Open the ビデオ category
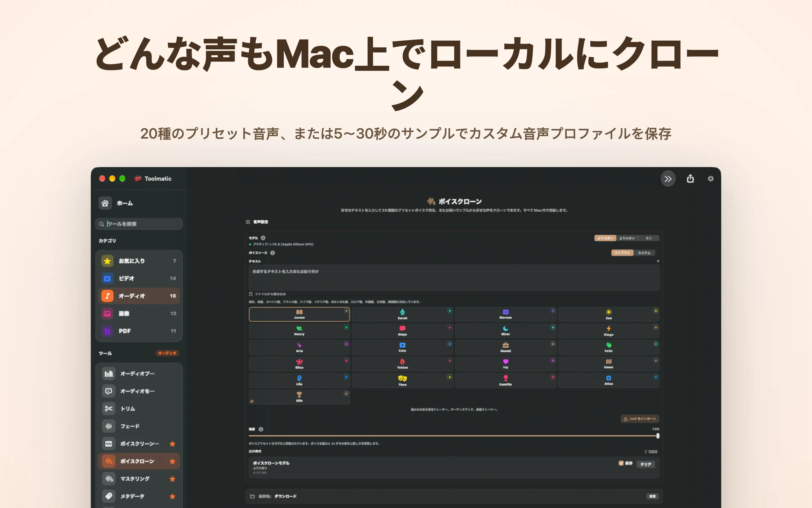Screen dimensions: 812x508 pos(139,279)
